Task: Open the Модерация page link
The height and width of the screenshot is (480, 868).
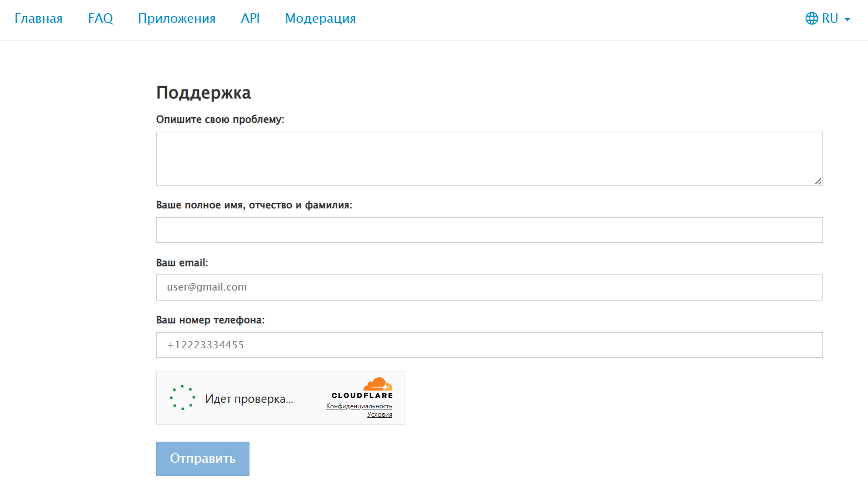Action: pyautogui.click(x=320, y=18)
